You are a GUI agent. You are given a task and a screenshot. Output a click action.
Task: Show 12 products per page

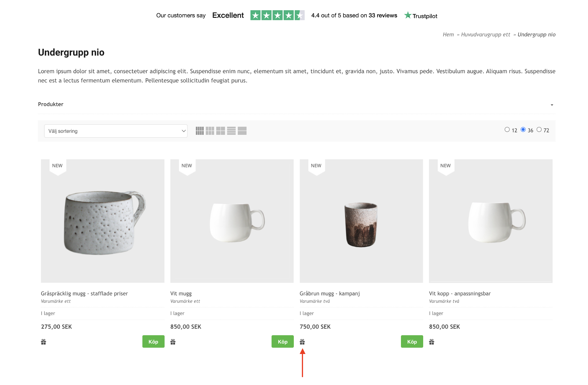(x=507, y=130)
